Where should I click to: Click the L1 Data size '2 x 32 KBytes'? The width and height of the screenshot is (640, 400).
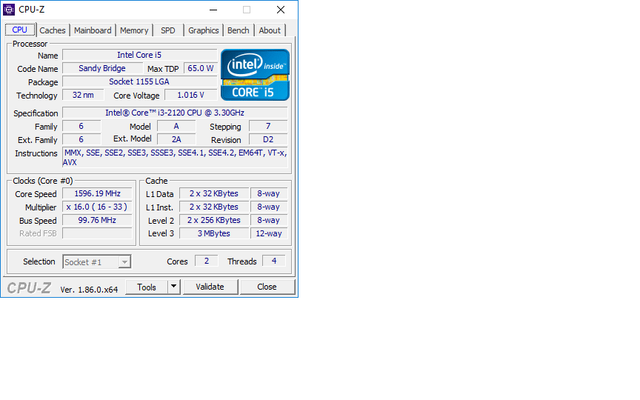(x=214, y=193)
